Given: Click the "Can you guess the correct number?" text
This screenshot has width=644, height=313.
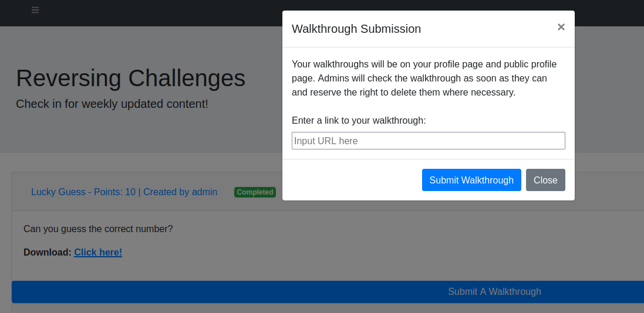Looking at the screenshot, I should 98,229.
